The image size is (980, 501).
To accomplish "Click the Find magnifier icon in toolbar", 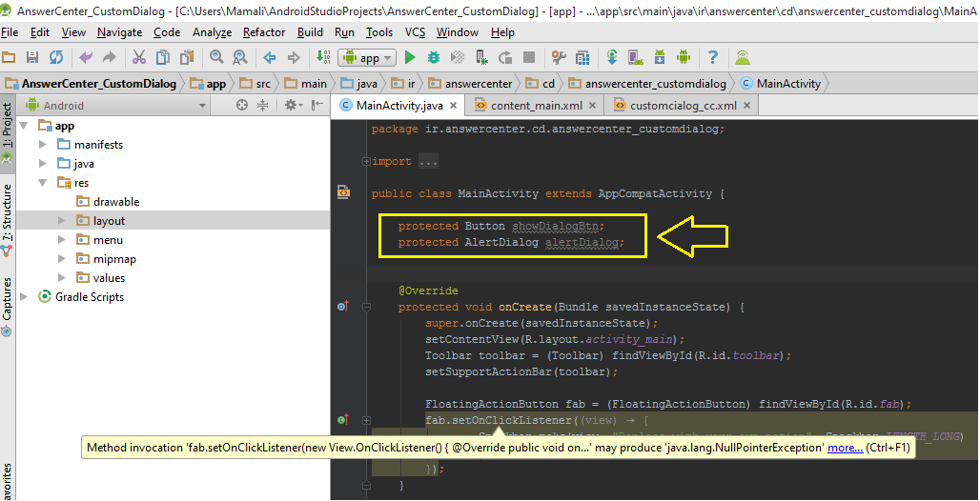I will [x=216, y=58].
